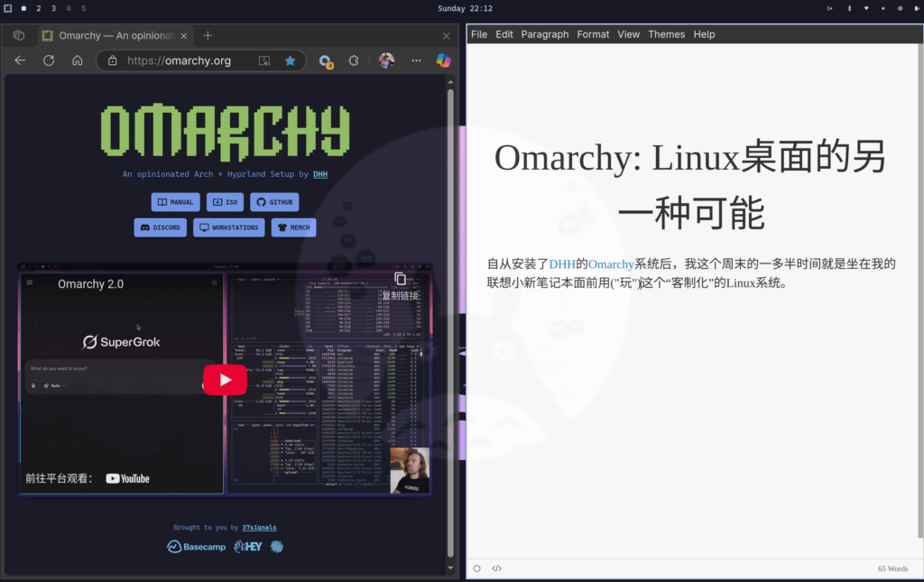The height and width of the screenshot is (582, 924).
Task: Open the Edit menu in the editor
Action: click(x=504, y=34)
